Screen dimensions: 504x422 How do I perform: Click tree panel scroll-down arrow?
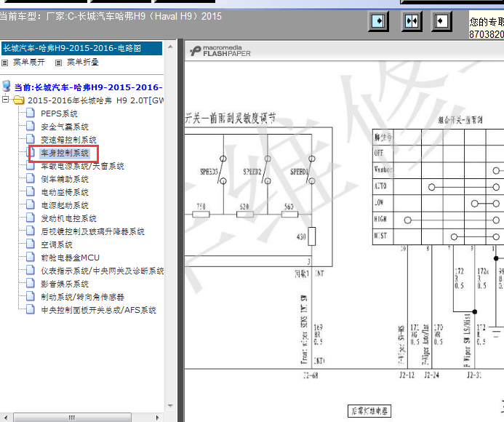pos(170,406)
